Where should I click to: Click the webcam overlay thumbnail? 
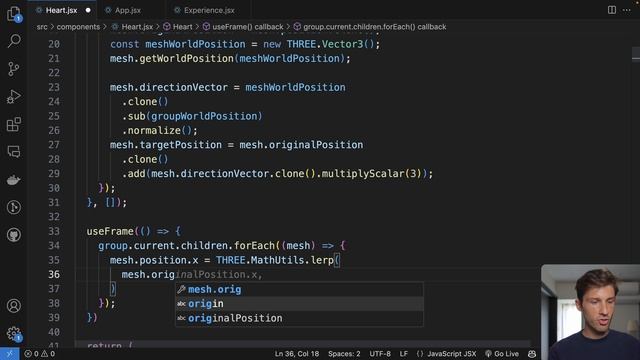click(590, 312)
